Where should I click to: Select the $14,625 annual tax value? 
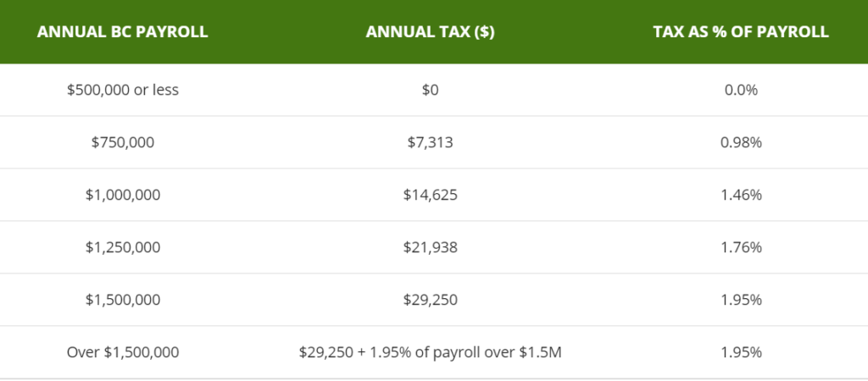point(431,195)
